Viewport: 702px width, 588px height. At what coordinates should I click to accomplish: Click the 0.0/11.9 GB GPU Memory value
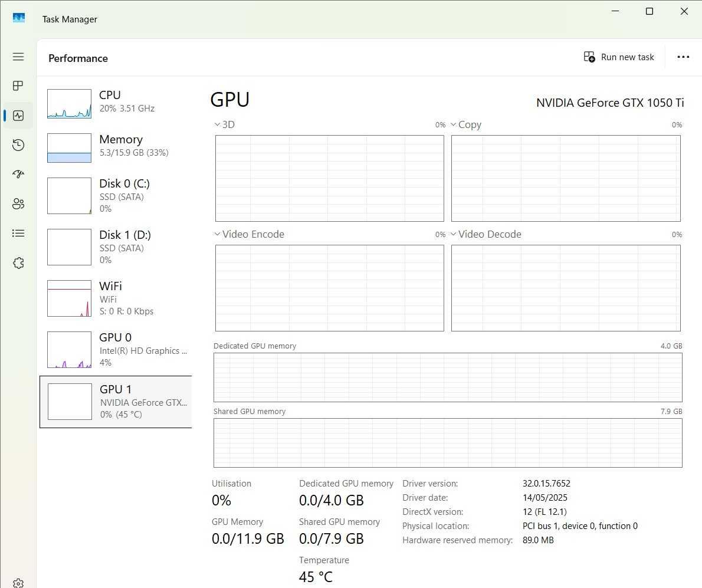click(248, 538)
